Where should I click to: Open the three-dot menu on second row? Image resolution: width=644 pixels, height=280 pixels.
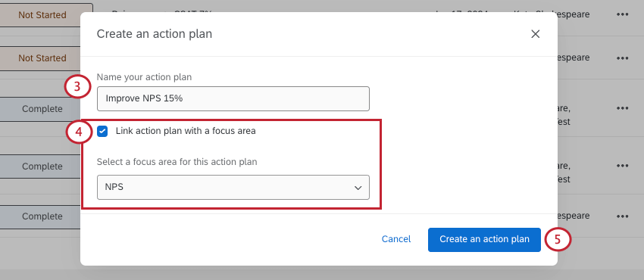point(622,58)
